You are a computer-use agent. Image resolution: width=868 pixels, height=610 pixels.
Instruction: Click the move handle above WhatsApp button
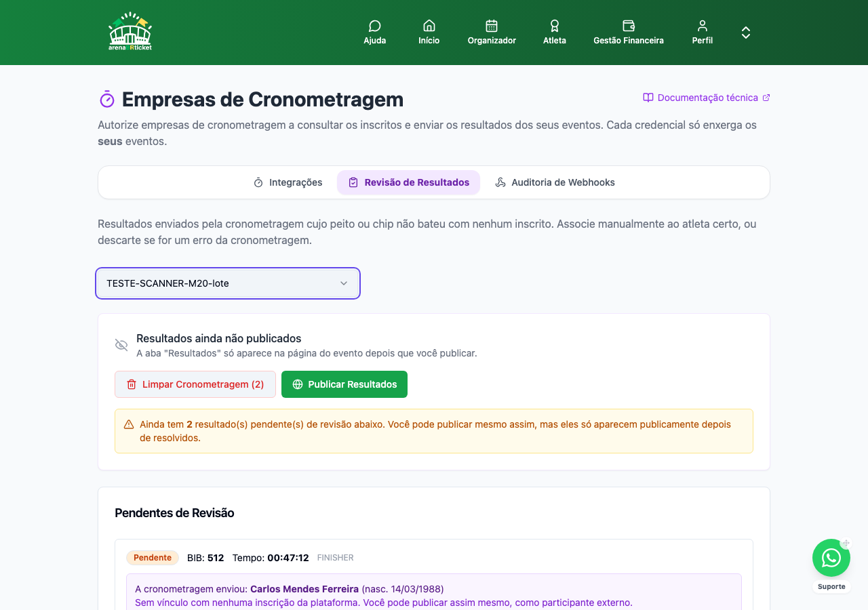846,543
